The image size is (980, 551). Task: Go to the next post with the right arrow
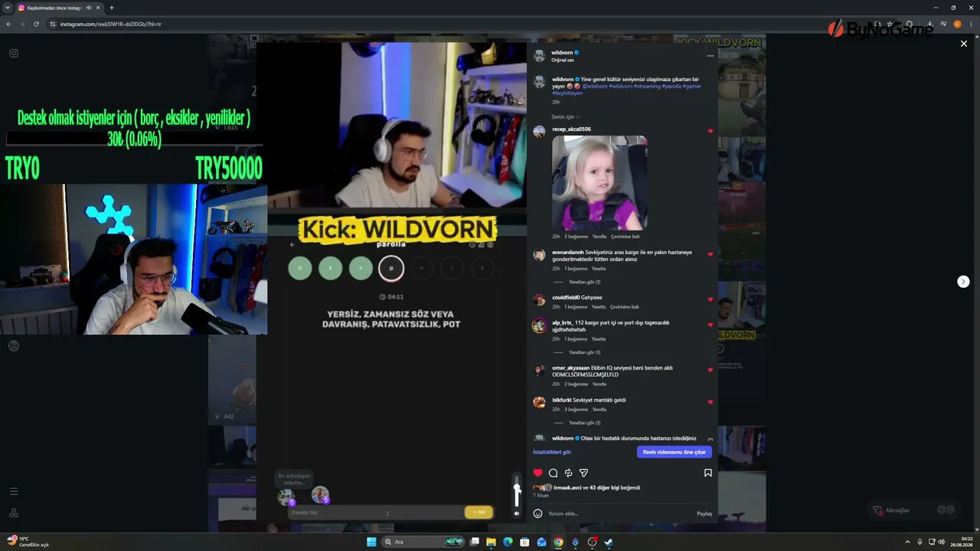[963, 282]
